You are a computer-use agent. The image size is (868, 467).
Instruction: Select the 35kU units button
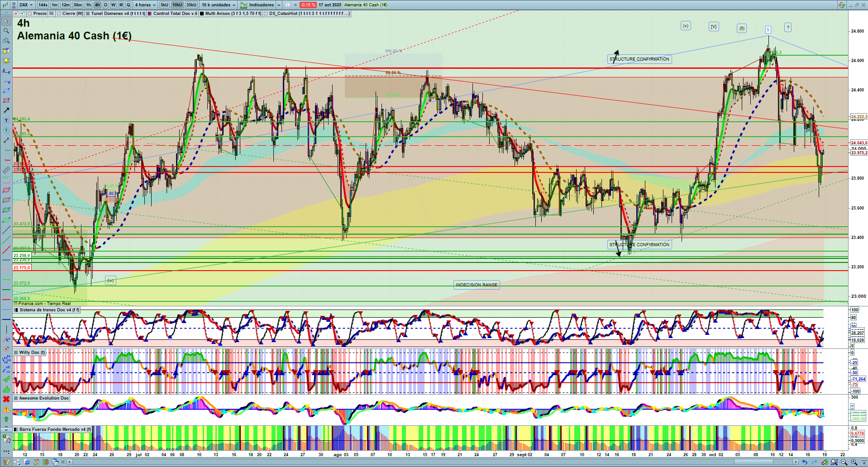(x=191, y=5)
